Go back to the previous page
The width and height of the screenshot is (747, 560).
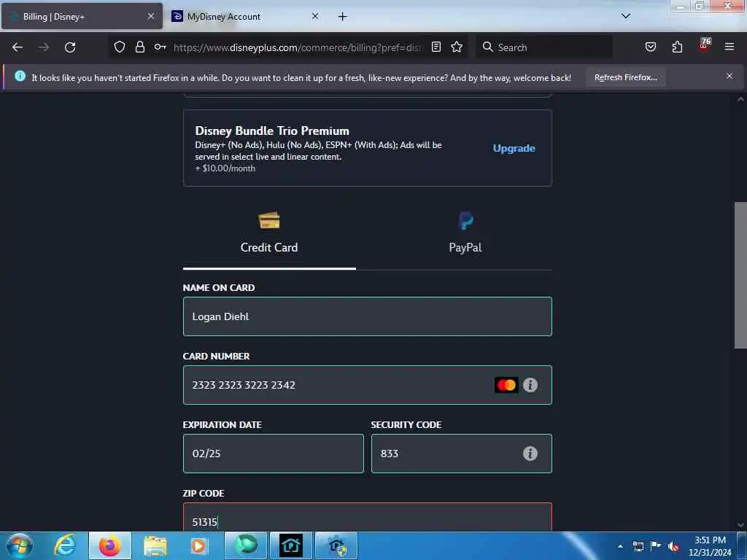[x=18, y=47]
